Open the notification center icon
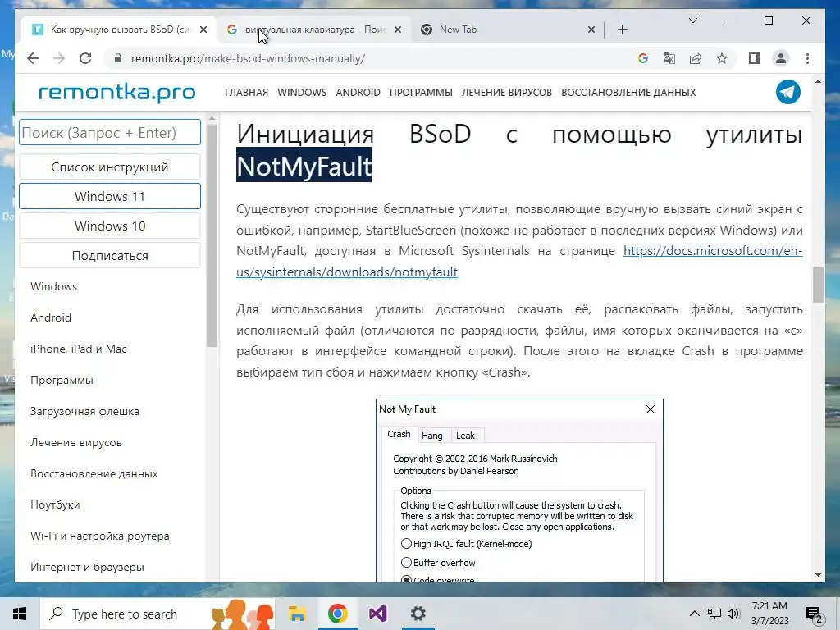840x630 pixels. 815,614
